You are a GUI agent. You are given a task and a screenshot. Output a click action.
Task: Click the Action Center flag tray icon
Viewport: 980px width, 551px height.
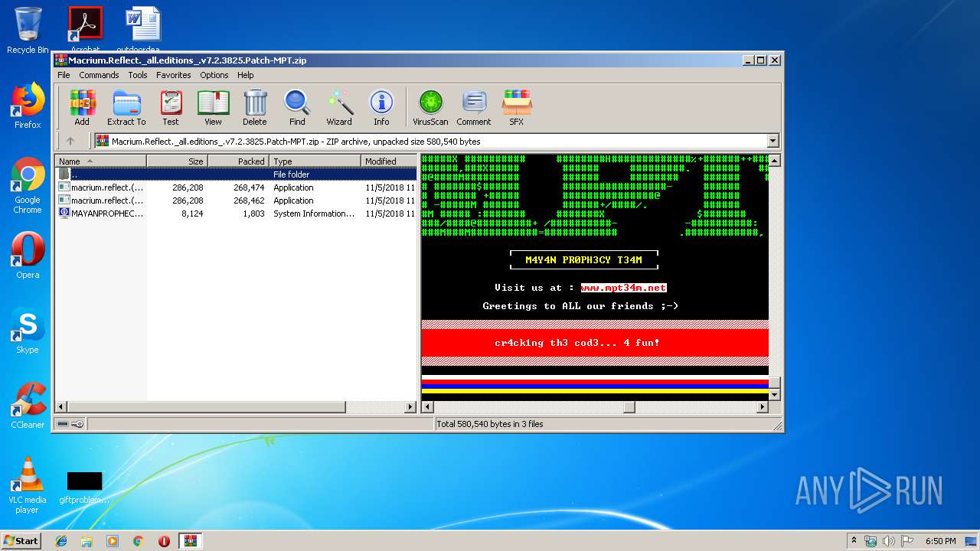coord(907,541)
